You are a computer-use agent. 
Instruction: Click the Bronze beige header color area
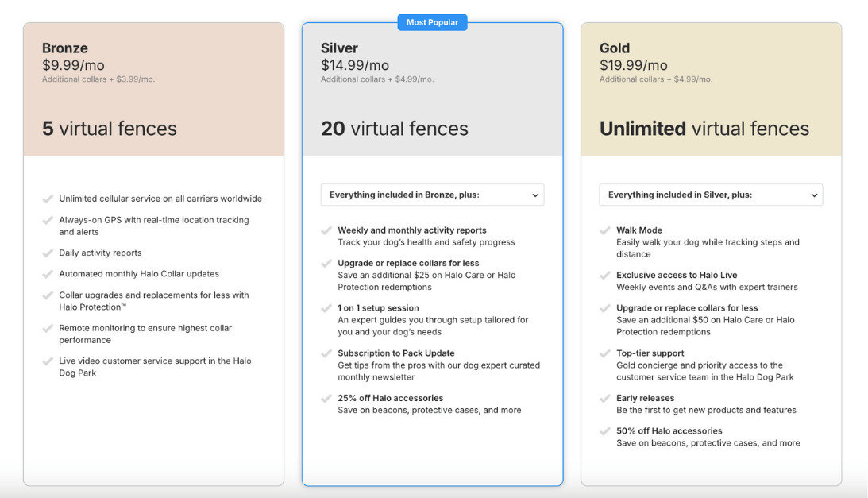pos(214,87)
